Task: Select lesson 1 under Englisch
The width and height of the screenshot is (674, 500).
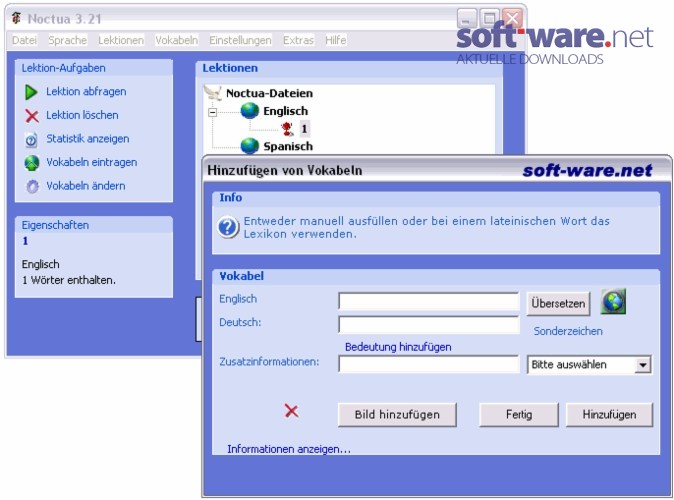Action: [x=304, y=129]
